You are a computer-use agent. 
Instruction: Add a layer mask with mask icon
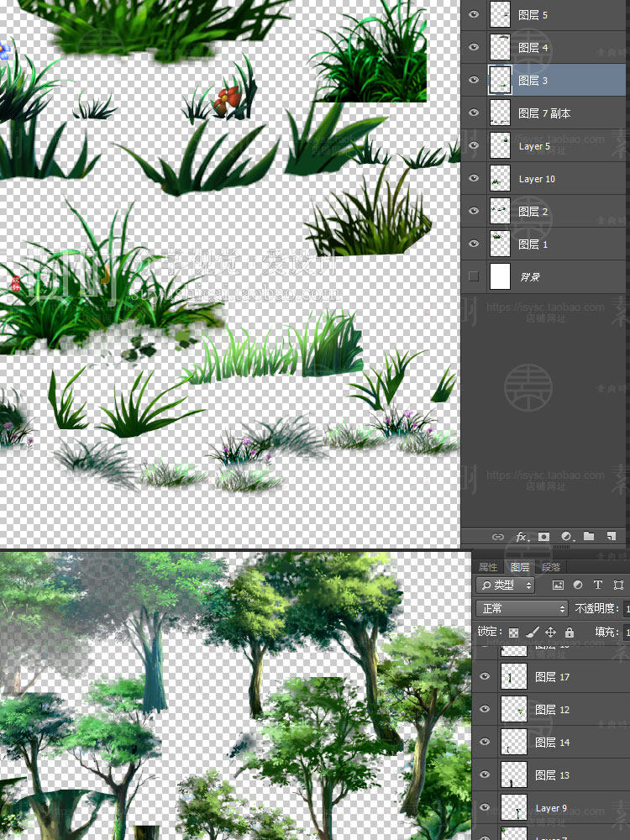[543, 536]
